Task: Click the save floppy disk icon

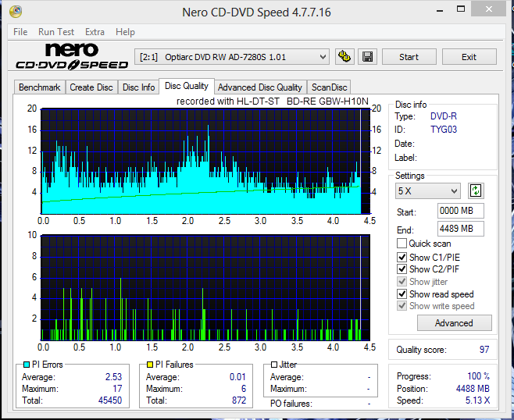Action: pos(367,57)
